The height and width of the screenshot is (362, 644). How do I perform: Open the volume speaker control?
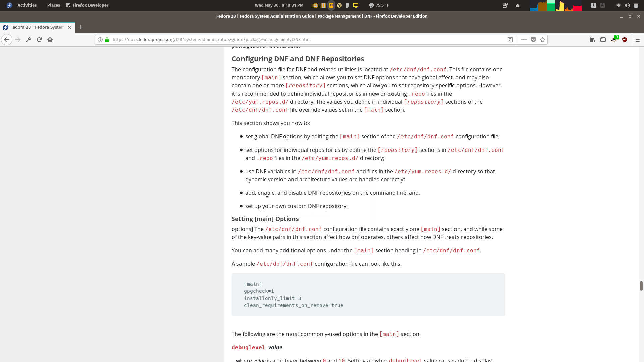click(x=627, y=5)
